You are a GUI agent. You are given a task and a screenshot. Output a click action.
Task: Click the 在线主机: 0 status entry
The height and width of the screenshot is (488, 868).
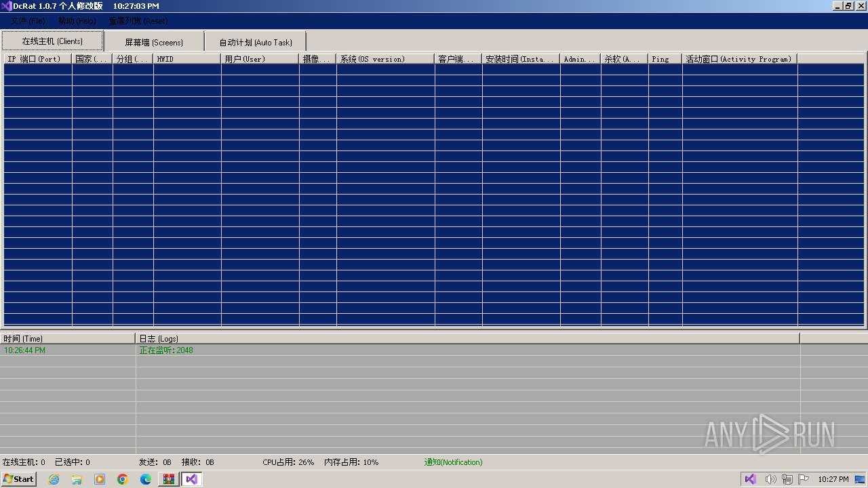click(24, 462)
